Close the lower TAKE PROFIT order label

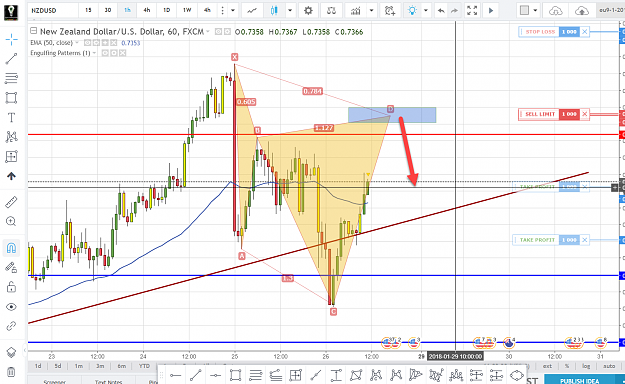tap(584, 240)
